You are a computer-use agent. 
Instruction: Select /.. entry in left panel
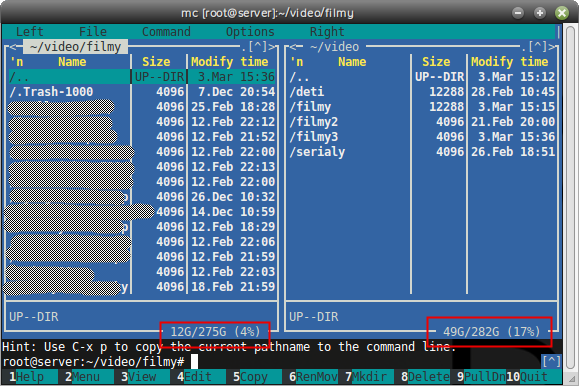pos(142,77)
